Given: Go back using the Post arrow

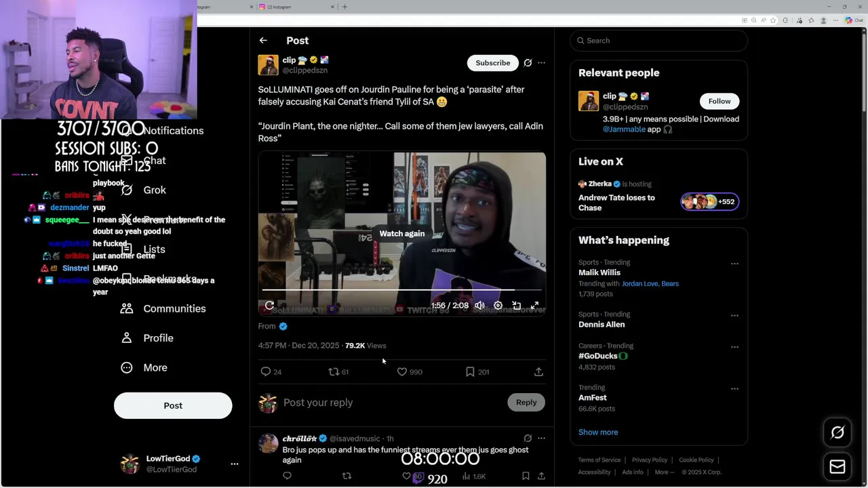Looking at the screenshot, I should pos(263,41).
